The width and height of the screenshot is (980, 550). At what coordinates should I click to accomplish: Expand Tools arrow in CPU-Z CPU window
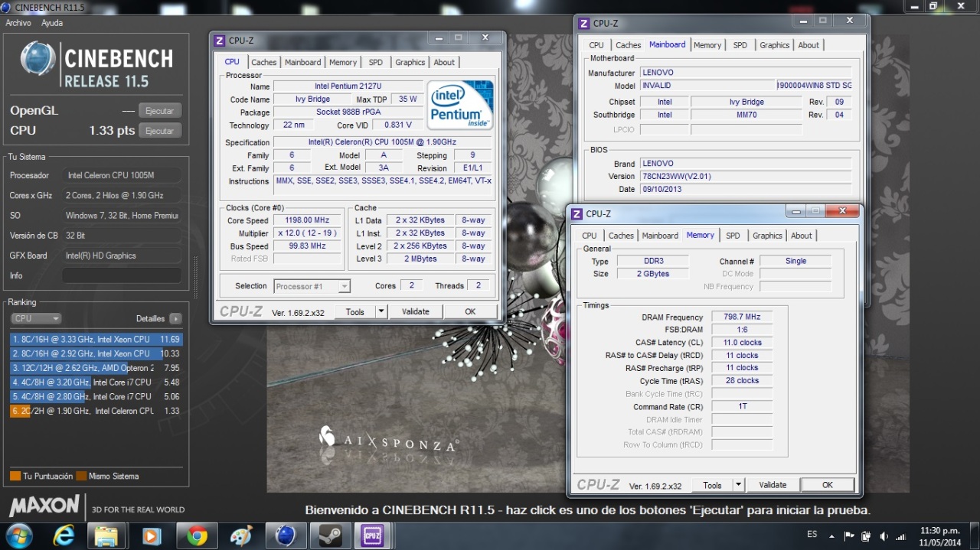[x=381, y=311]
